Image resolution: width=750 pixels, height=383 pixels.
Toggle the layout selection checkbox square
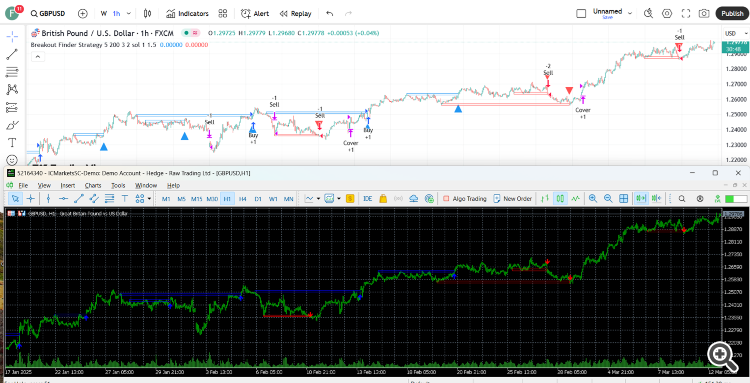tap(581, 13)
